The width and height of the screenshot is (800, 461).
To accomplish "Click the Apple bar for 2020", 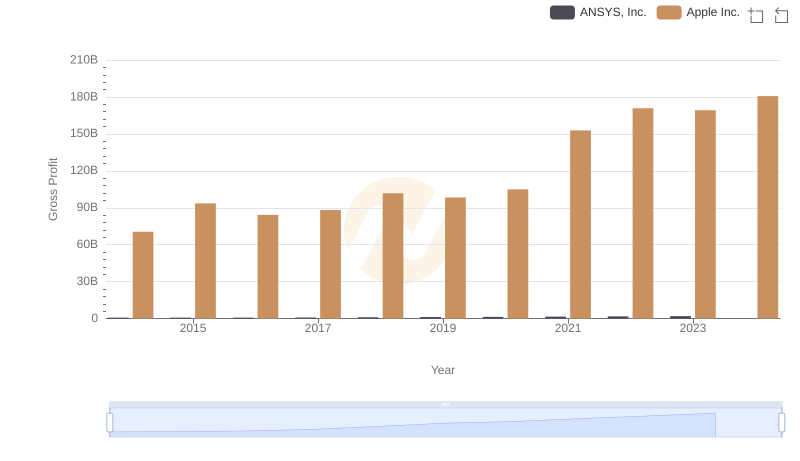I will [x=518, y=254].
